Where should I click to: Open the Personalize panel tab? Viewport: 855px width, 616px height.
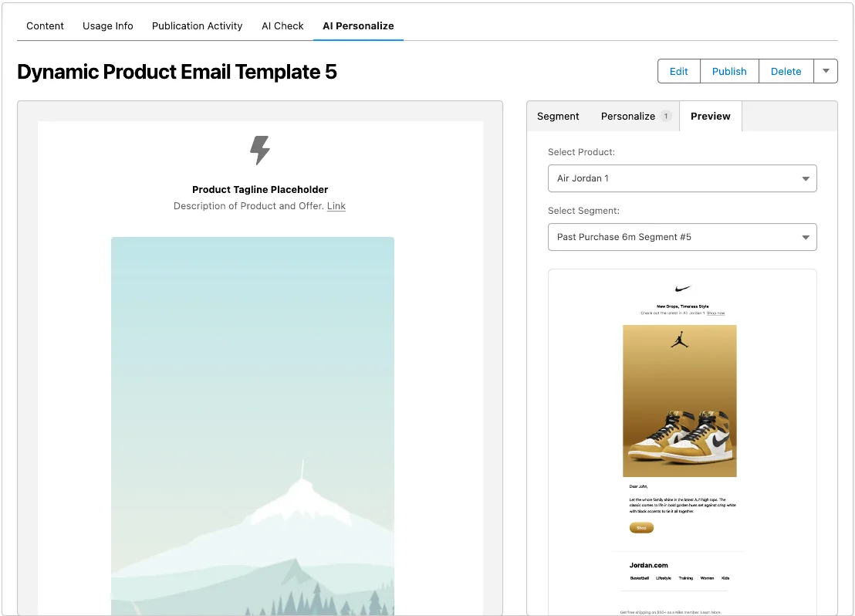[627, 117]
